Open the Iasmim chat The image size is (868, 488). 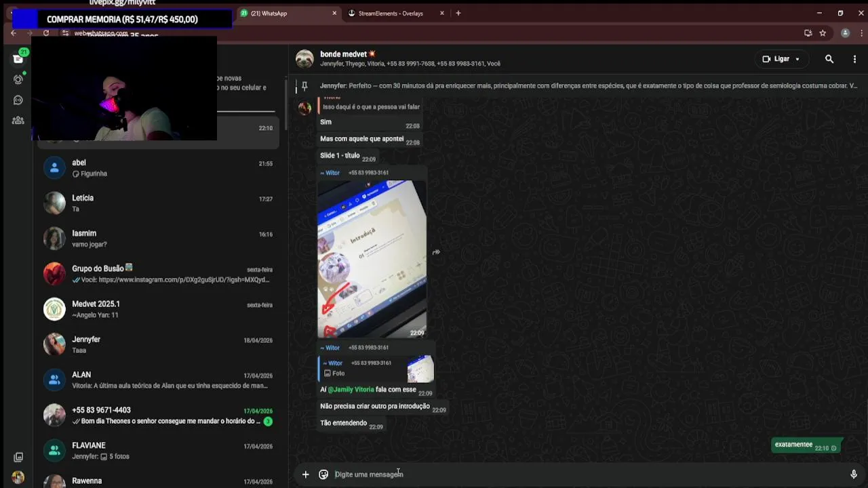[157, 238]
